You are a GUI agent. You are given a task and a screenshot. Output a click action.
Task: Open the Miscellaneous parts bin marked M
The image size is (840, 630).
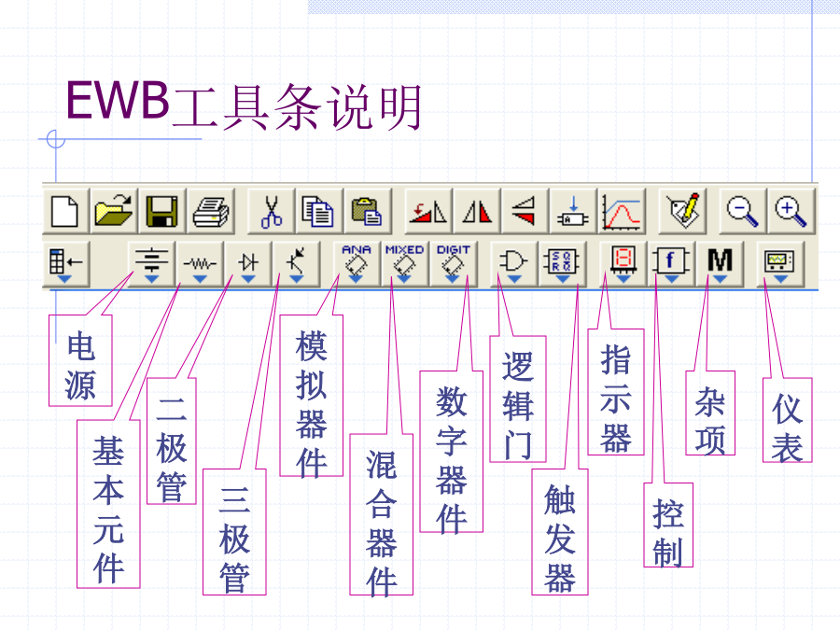(720, 263)
